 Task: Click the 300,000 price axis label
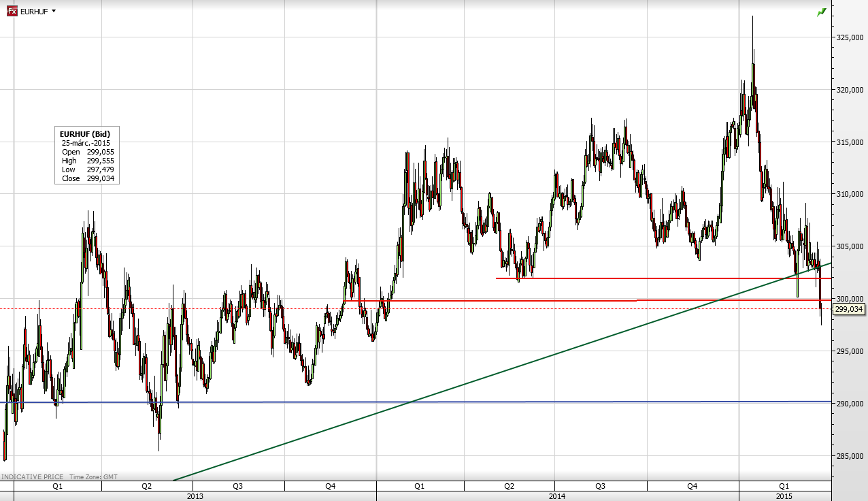[x=850, y=299]
